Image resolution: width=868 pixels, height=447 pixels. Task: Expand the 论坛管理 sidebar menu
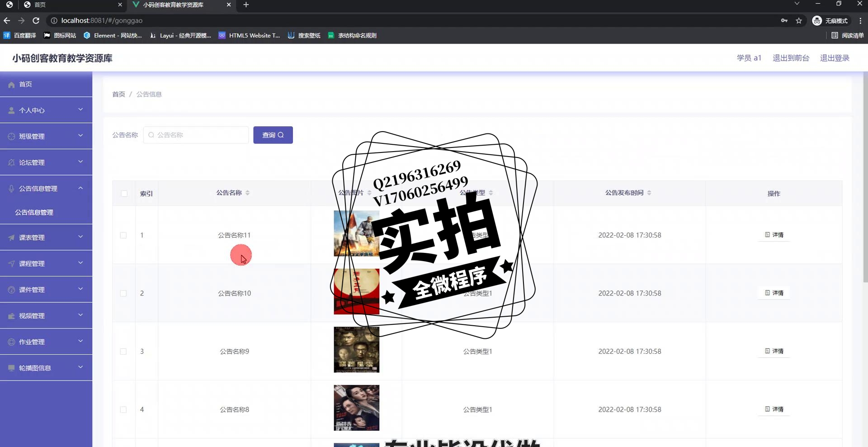coord(46,162)
